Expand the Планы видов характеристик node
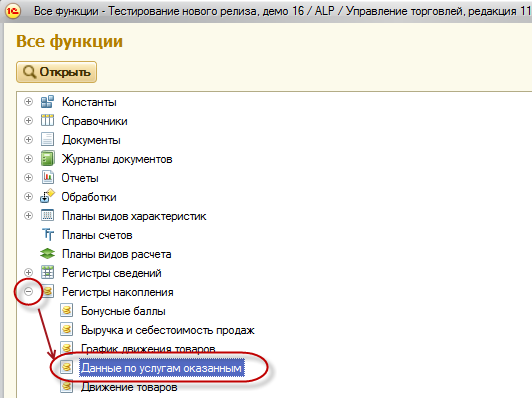 [28, 215]
